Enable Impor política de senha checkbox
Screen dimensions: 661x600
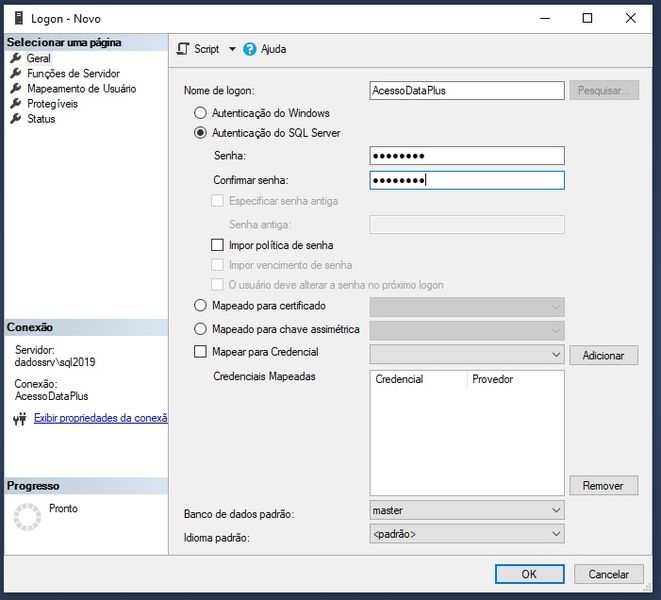coord(217,245)
